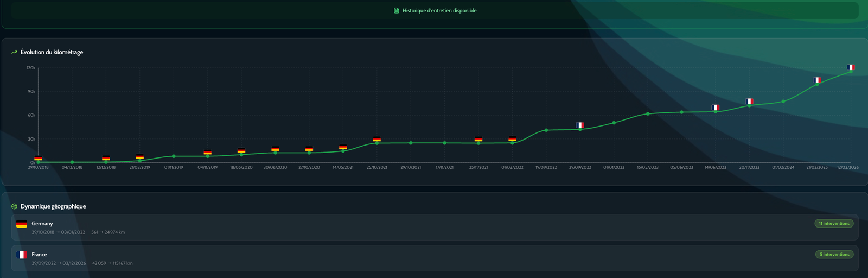Image resolution: width=868 pixels, height=278 pixels.
Task: Click the German flag in the Germany list row
Action: [x=22, y=224]
